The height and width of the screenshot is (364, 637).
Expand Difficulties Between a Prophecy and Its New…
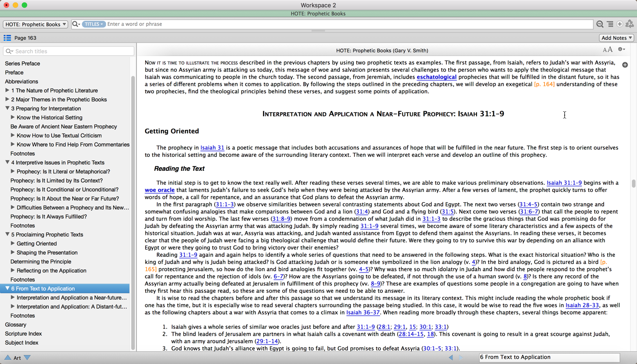13,208
